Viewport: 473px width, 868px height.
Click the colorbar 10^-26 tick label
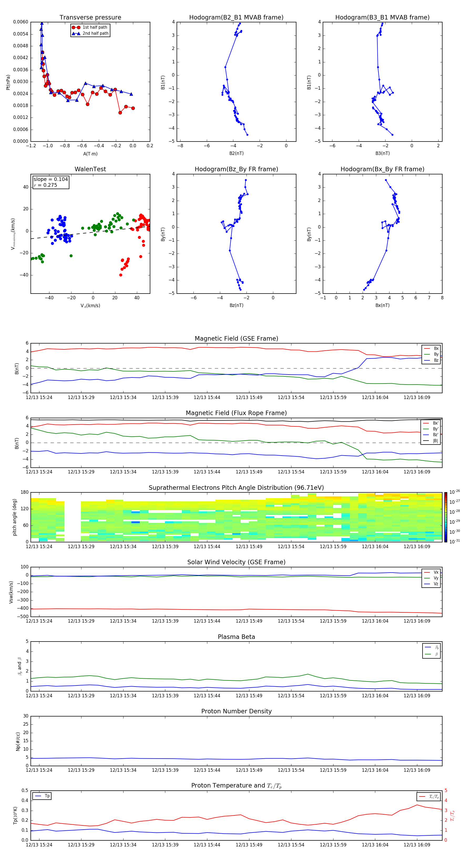(x=455, y=492)
